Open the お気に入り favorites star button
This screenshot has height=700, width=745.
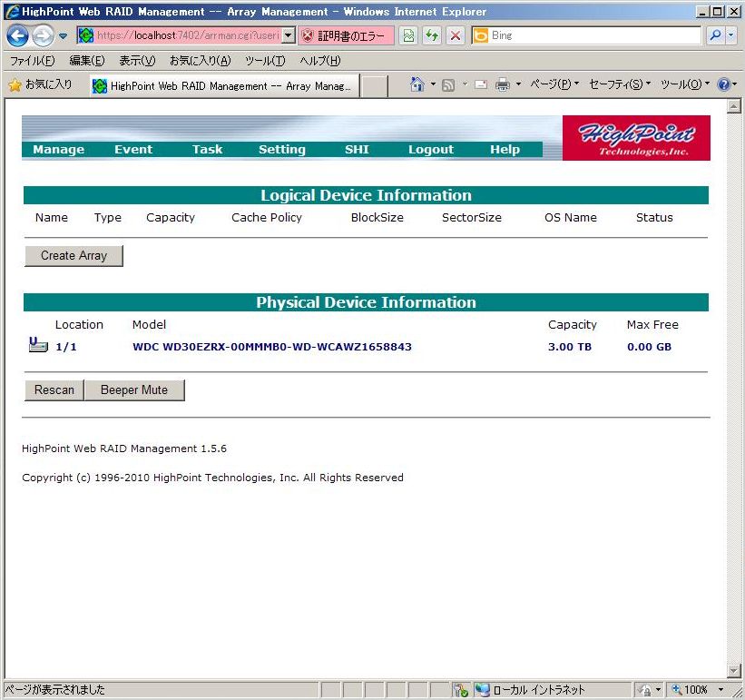coord(41,85)
